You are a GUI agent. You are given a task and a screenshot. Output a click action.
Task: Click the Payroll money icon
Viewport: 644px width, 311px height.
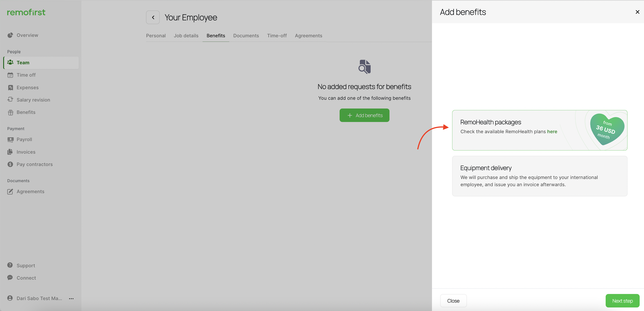click(x=10, y=139)
